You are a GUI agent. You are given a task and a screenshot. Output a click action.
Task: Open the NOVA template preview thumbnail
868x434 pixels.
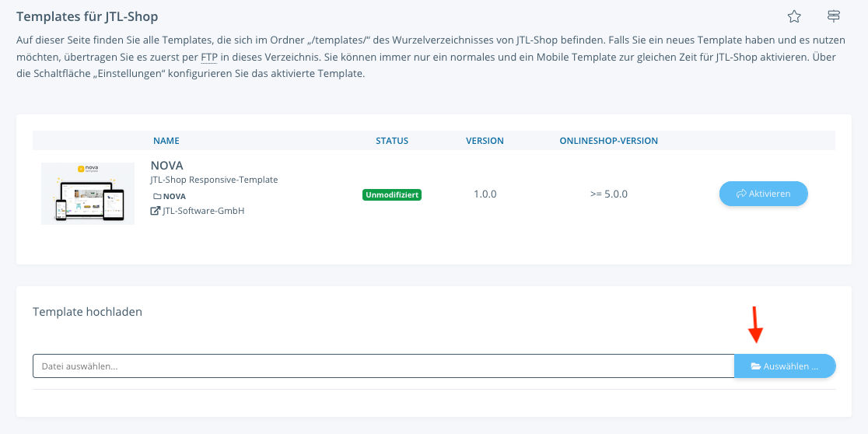(88, 193)
